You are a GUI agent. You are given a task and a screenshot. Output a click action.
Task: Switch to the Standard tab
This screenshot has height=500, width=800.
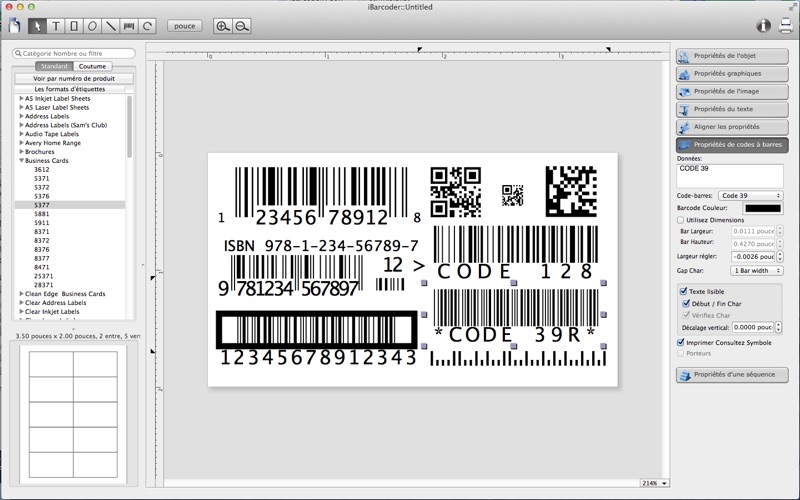54,66
